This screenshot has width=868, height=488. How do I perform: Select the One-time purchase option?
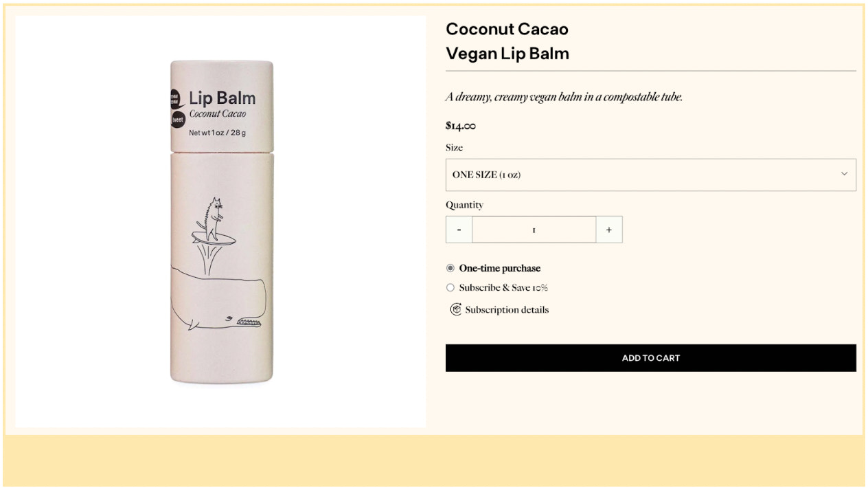[x=450, y=268]
